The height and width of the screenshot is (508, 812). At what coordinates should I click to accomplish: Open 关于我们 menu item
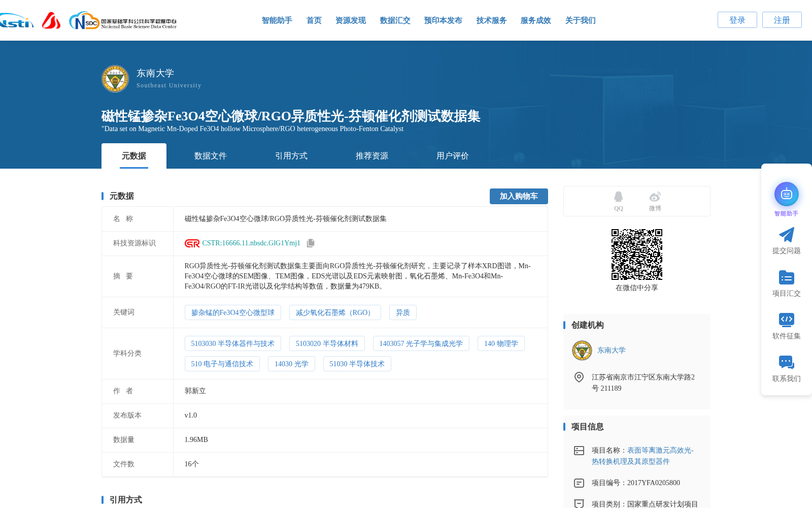581,20
